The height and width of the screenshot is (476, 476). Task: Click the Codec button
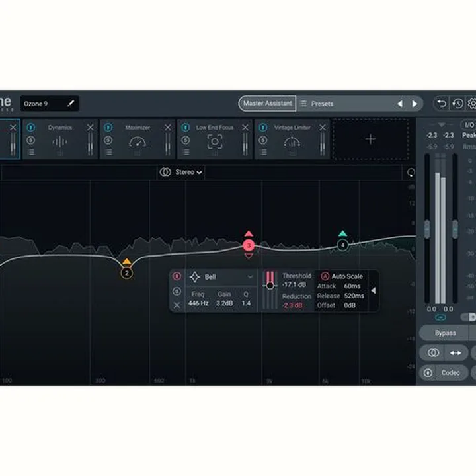[450, 372]
